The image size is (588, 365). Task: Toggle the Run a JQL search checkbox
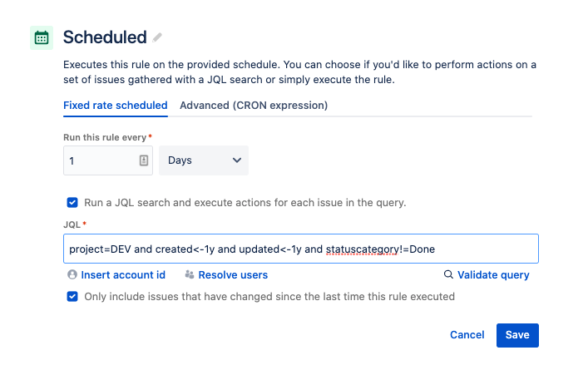click(72, 202)
